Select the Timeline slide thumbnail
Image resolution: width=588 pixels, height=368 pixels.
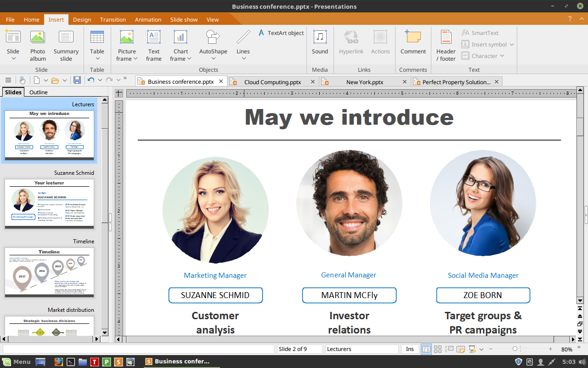point(49,272)
